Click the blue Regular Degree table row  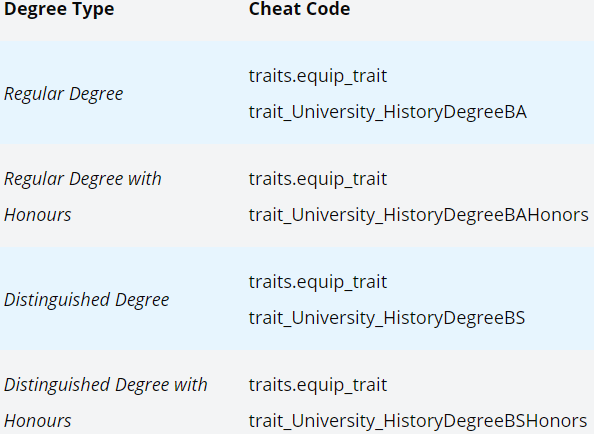pos(297,92)
